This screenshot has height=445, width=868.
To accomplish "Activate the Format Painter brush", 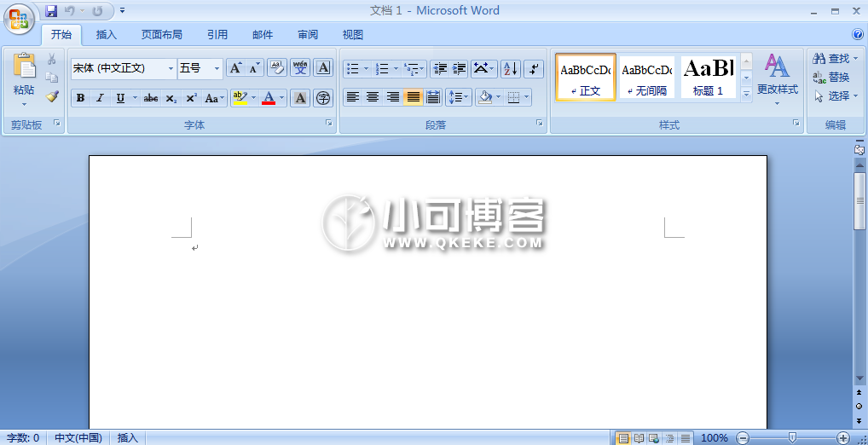I will point(51,95).
